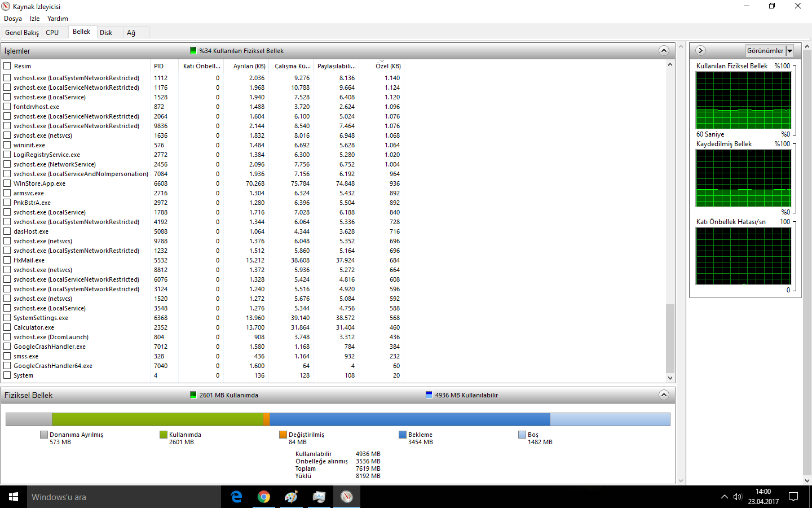
Task: Show hidden system tray icons
Action: click(x=724, y=497)
